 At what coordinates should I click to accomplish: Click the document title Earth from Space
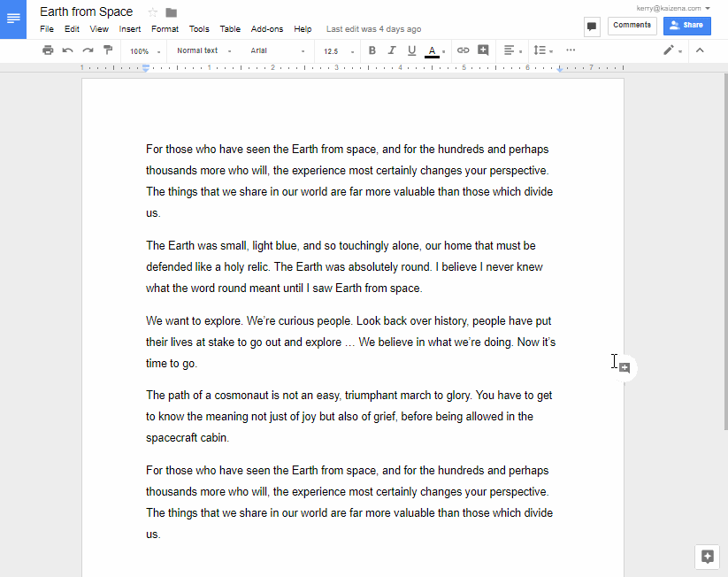(x=87, y=12)
